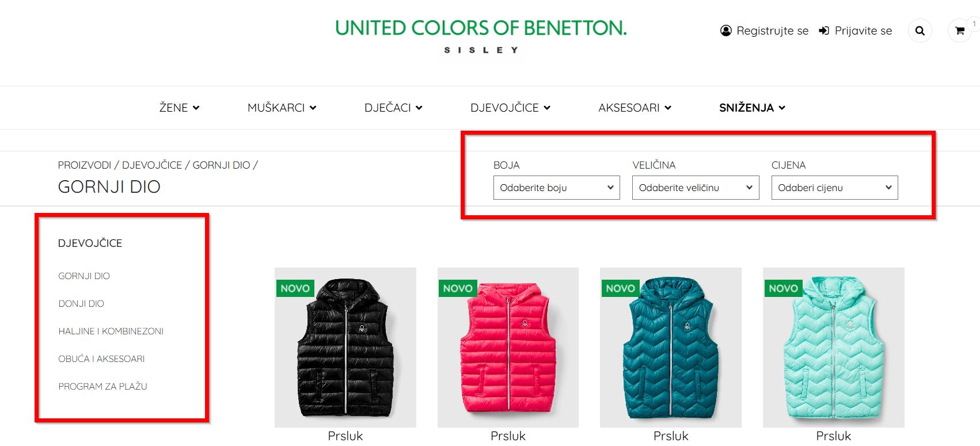Screen dimensions: 980x446
Task: Open the shopping cart icon
Action: 959,31
